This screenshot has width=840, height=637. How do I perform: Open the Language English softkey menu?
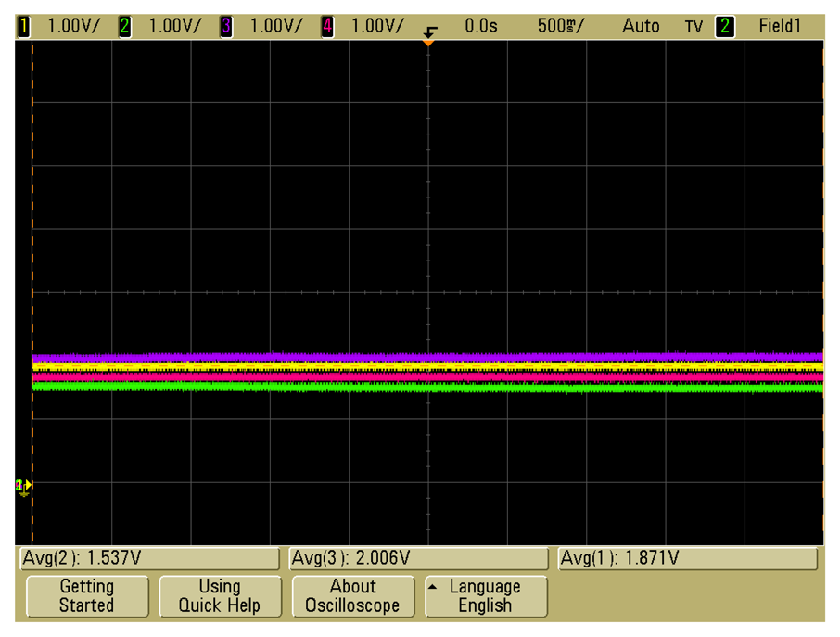coord(486,596)
